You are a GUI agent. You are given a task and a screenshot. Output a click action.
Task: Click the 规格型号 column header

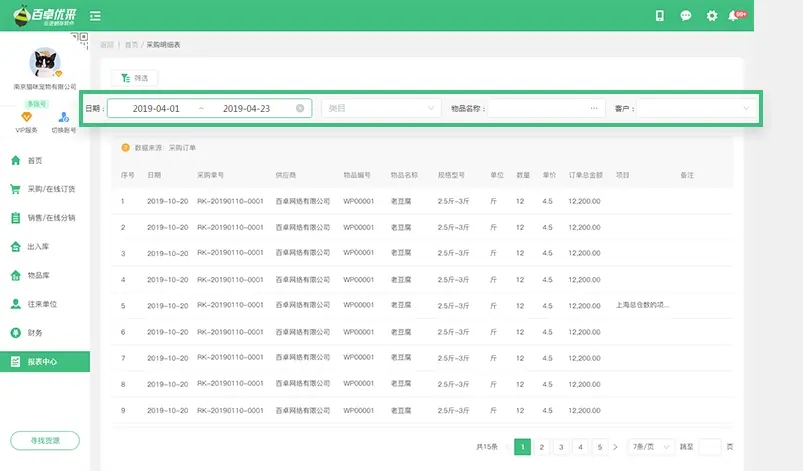tap(451, 175)
